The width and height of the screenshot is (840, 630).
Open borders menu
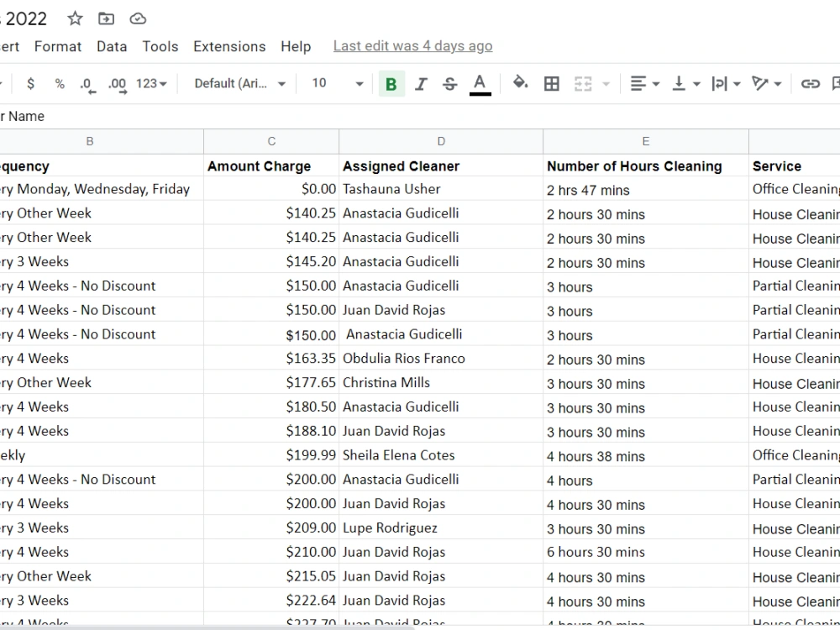click(551, 83)
